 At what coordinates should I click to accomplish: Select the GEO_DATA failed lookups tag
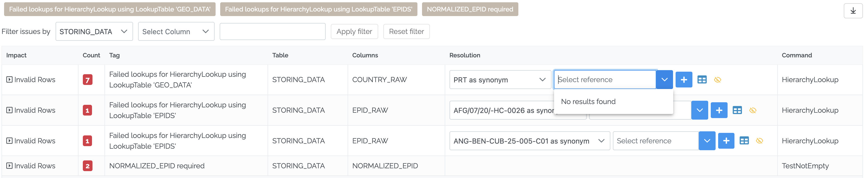tap(110, 9)
